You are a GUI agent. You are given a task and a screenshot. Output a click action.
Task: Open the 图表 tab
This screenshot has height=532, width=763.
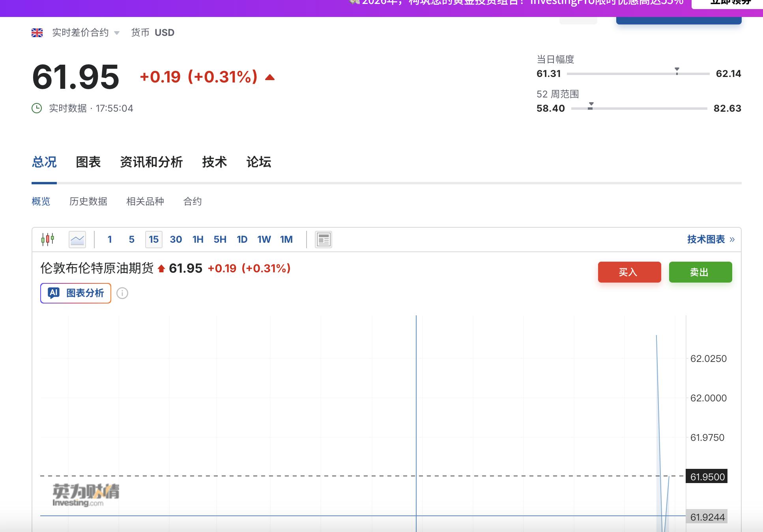click(88, 162)
